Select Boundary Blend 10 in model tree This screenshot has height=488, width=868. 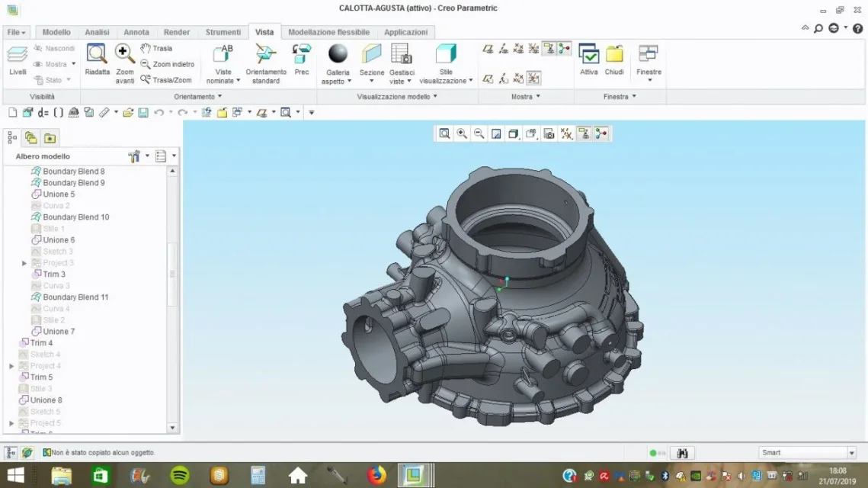76,217
